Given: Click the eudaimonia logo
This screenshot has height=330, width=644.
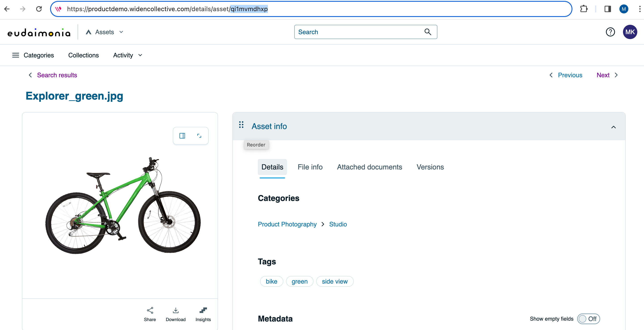Looking at the screenshot, I should point(39,32).
